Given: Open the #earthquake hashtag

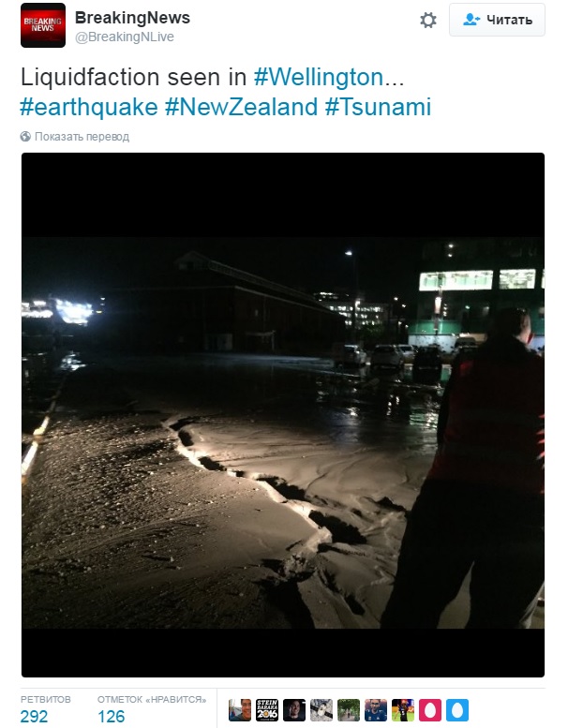Looking at the screenshot, I should pyautogui.click(x=89, y=107).
